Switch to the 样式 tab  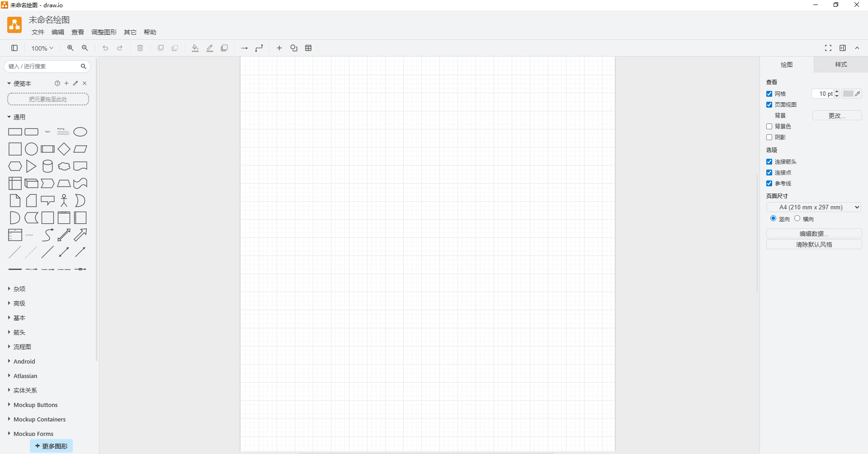pos(840,65)
